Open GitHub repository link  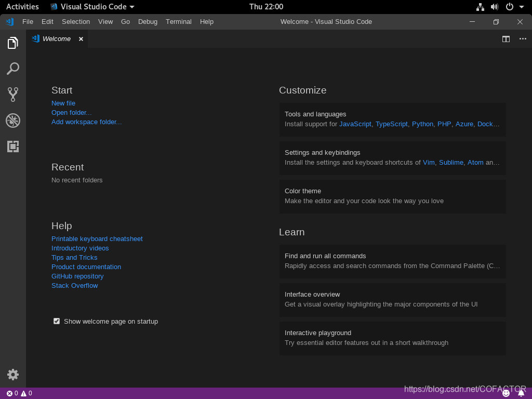tap(77, 276)
